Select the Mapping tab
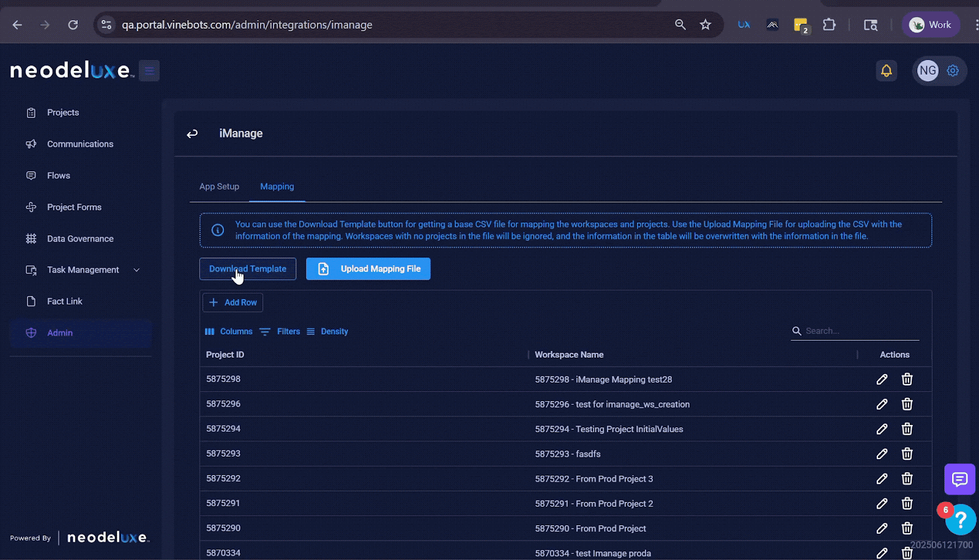 pos(277,186)
